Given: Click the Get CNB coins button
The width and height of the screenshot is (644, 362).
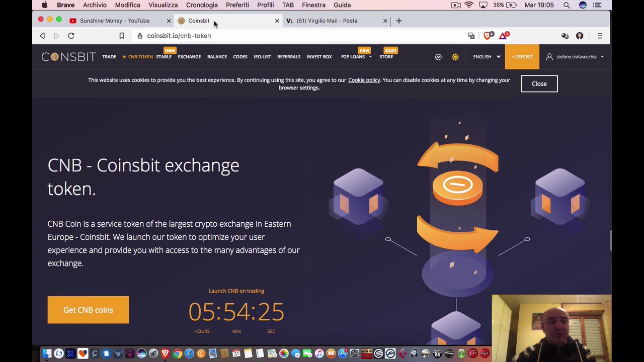Looking at the screenshot, I should pos(88,310).
